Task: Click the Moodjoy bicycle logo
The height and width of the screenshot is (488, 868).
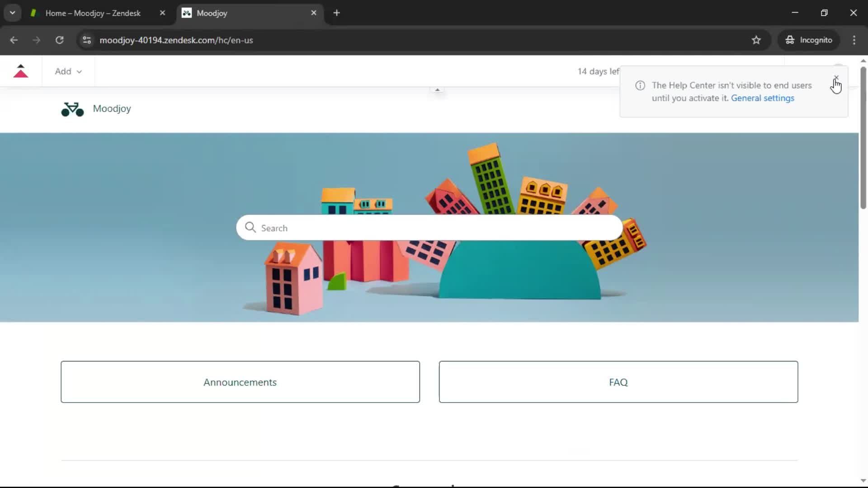Action: tap(72, 109)
